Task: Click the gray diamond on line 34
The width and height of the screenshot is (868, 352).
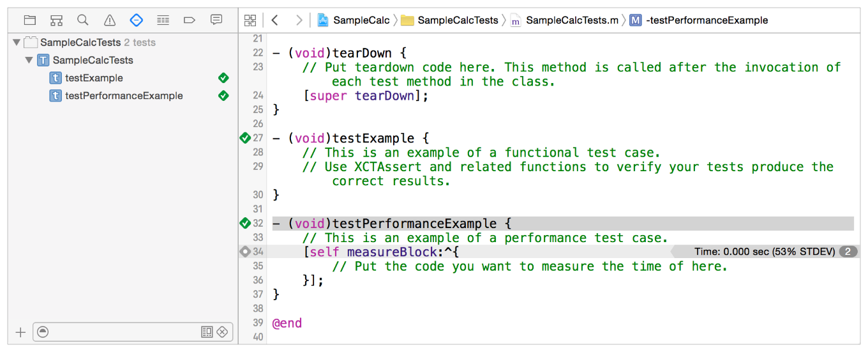Action: [x=244, y=252]
